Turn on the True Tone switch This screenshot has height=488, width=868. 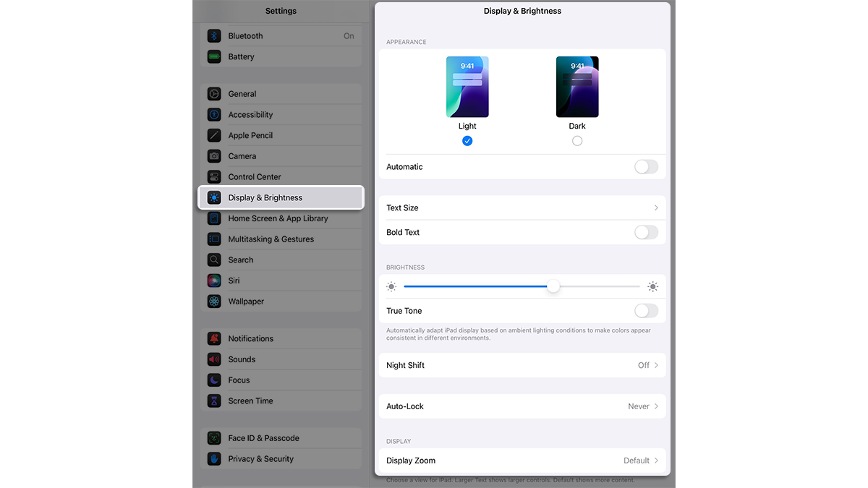click(x=647, y=311)
